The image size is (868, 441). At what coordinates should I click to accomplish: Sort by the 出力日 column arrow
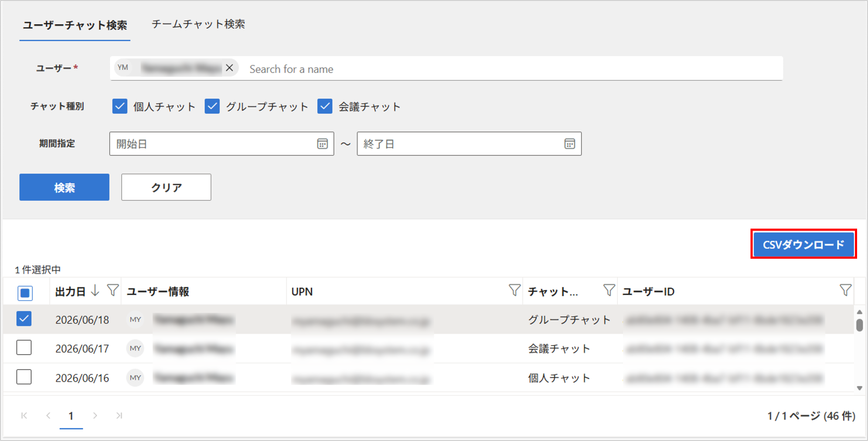[x=95, y=291]
